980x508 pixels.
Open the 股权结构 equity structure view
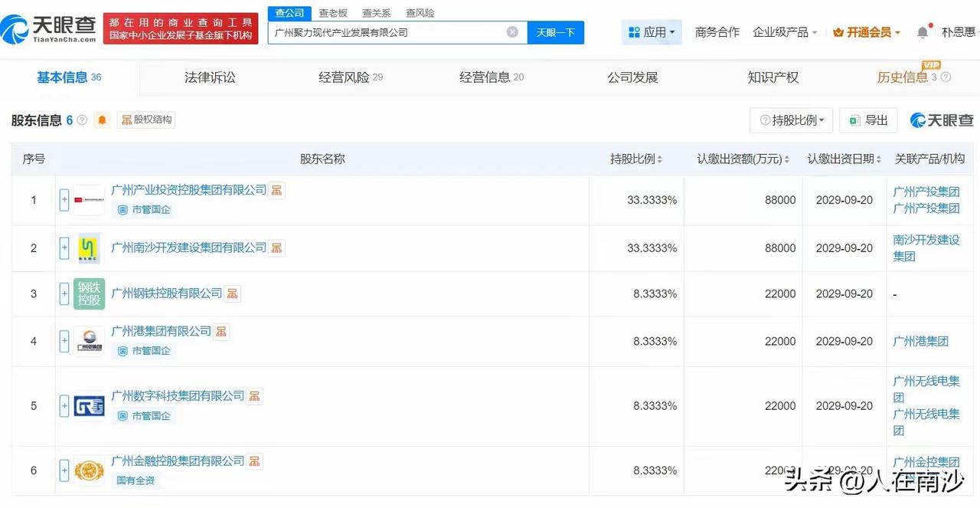[x=146, y=120]
